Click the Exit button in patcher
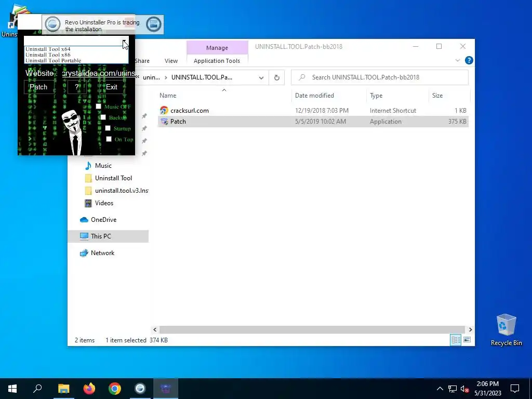Screen dimensions: 532x399 tap(112, 87)
